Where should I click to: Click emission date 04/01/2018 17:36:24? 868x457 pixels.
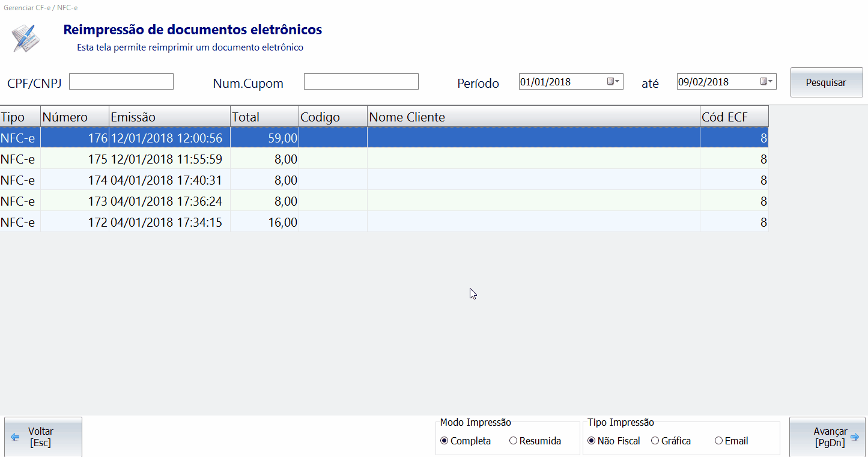[x=166, y=201]
